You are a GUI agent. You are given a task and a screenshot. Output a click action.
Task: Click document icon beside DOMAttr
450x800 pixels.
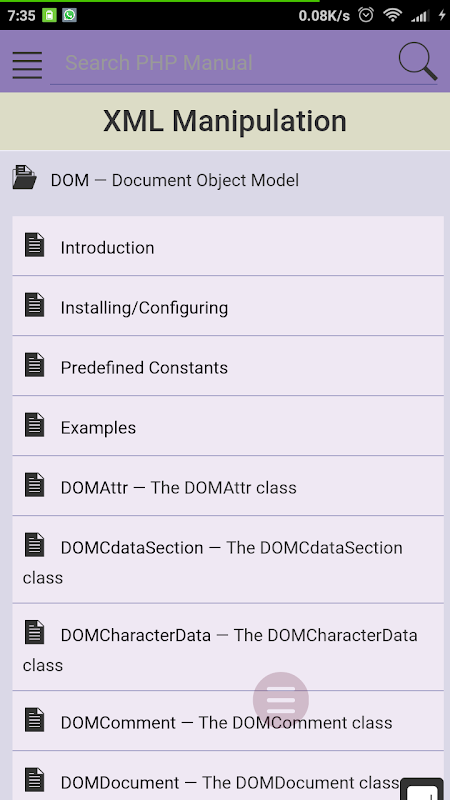point(34,485)
